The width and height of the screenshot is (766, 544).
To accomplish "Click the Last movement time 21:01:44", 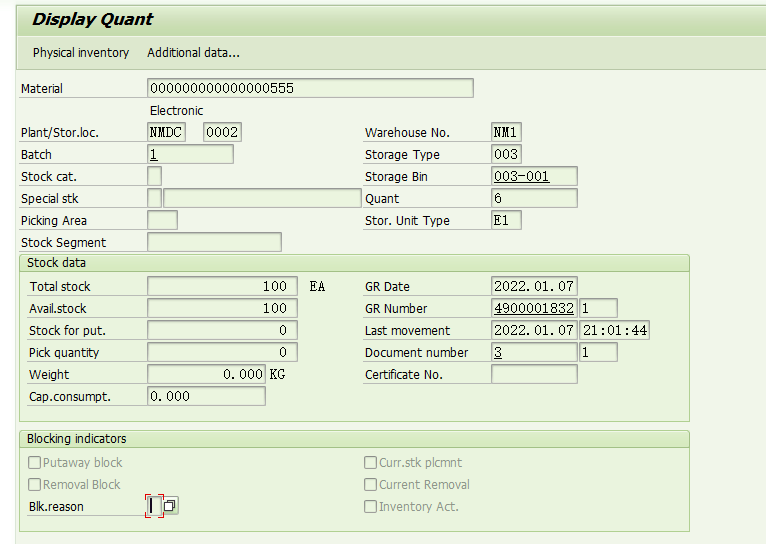I will (615, 330).
